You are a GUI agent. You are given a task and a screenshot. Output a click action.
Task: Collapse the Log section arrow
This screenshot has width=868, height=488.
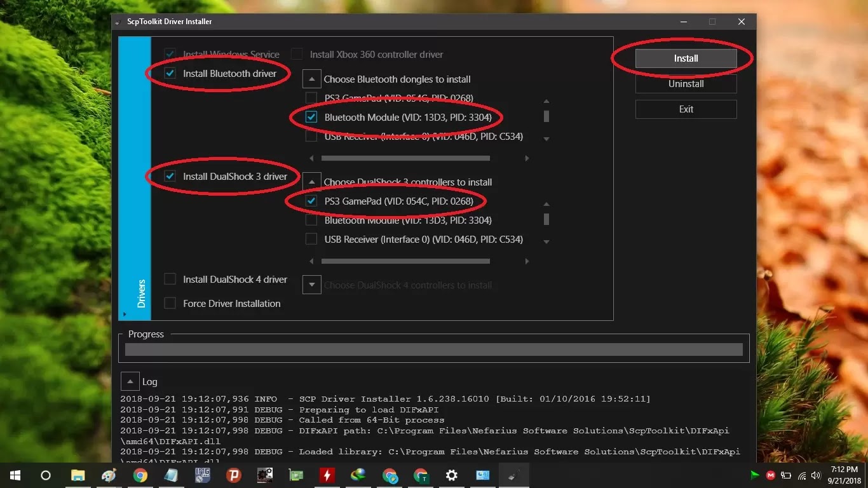(130, 381)
